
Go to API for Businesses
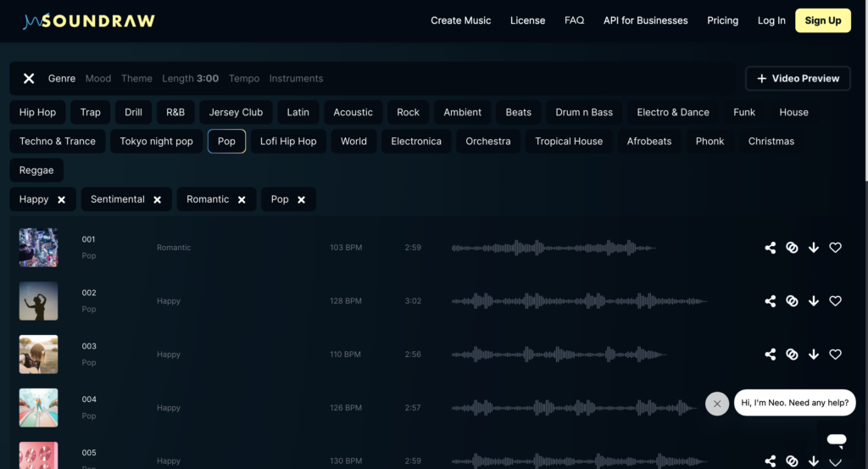point(645,20)
